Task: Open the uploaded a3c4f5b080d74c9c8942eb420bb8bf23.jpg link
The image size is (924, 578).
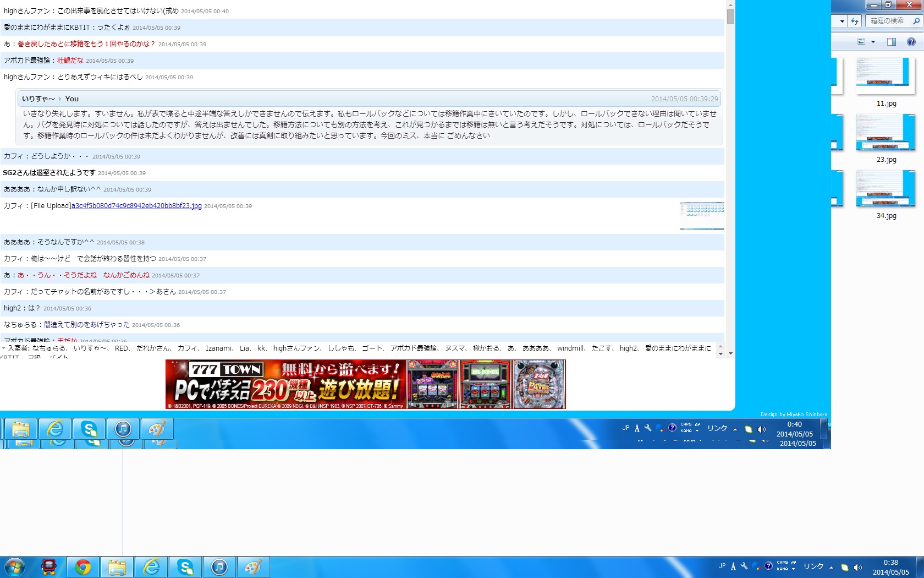Action: (x=136, y=206)
